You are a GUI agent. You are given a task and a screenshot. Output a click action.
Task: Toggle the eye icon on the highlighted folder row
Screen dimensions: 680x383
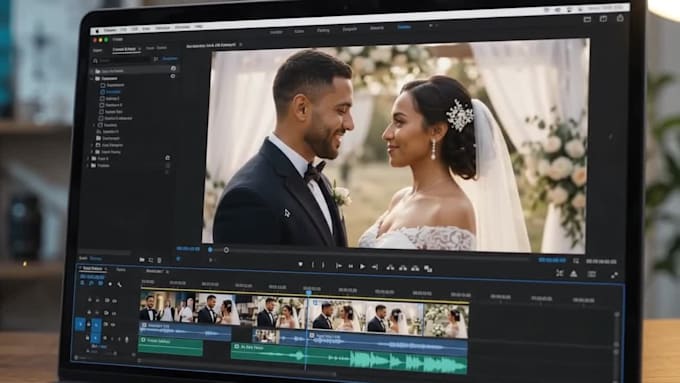tap(173, 69)
